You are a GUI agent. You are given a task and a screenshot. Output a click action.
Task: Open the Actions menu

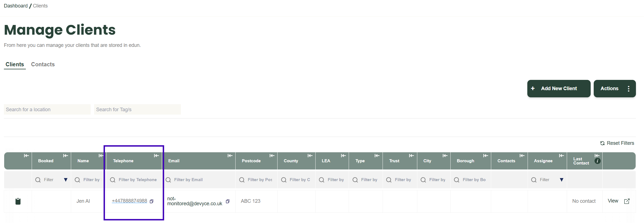click(x=615, y=88)
